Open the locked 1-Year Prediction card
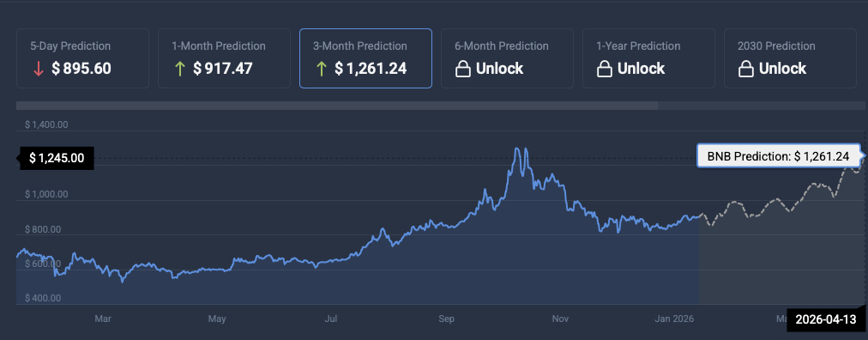 pyautogui.click(x=648, y=58)
